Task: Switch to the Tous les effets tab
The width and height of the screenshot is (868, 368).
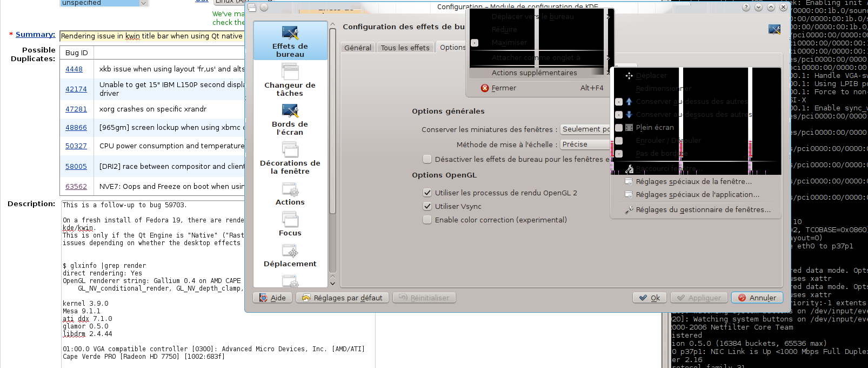Action: click(x=405, y=48)
